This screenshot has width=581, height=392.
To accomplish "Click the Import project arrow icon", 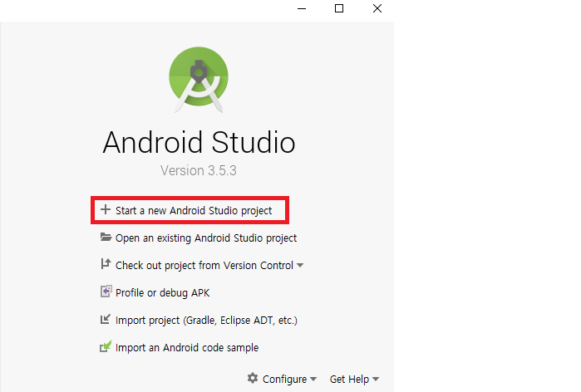I will click(106, 319).
